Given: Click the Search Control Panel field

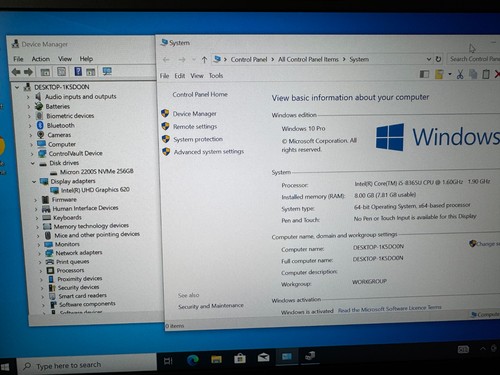Looking at the screenshot, I should pos(473,59).
